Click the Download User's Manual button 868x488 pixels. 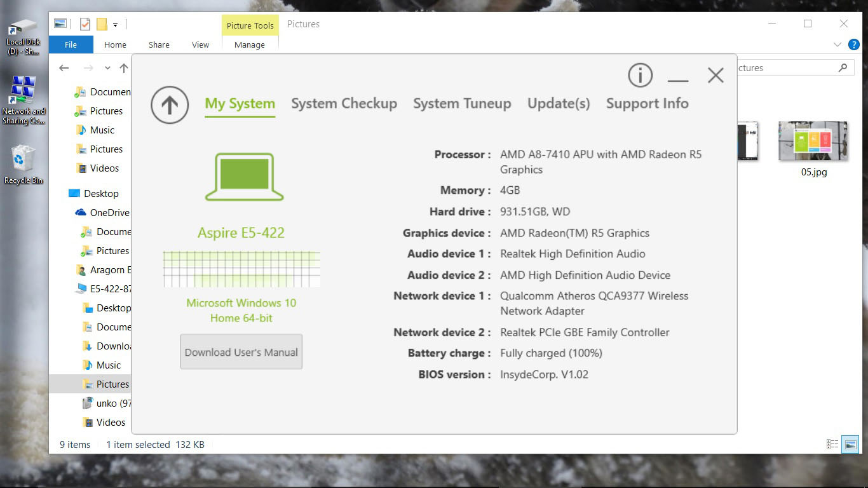pyautogui.click(x=241, y=352)
